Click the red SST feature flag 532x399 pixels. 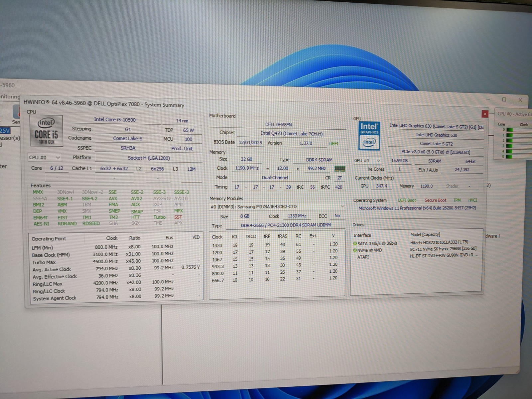click(x=178, y=217)
